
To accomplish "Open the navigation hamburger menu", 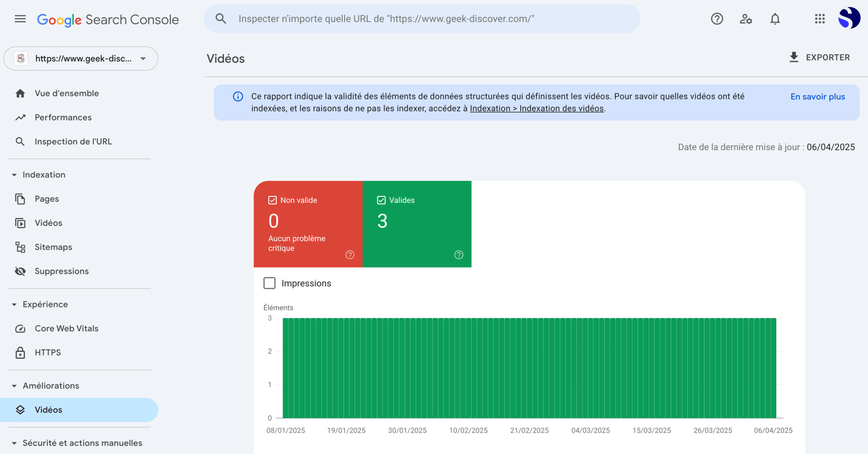I will click(x=20, y=19).
